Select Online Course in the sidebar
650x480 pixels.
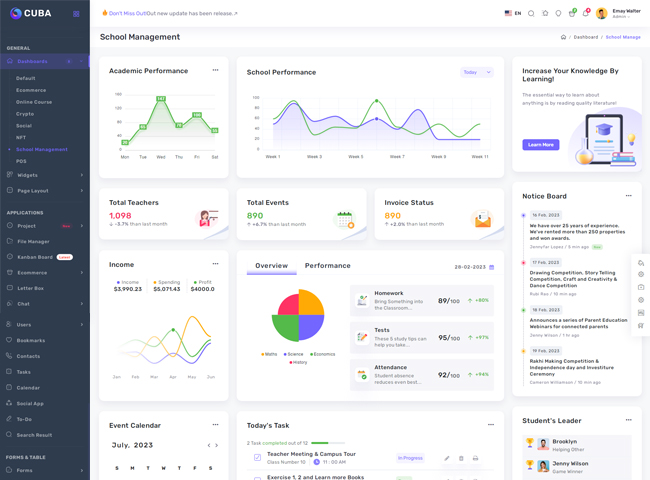point(34,102)
